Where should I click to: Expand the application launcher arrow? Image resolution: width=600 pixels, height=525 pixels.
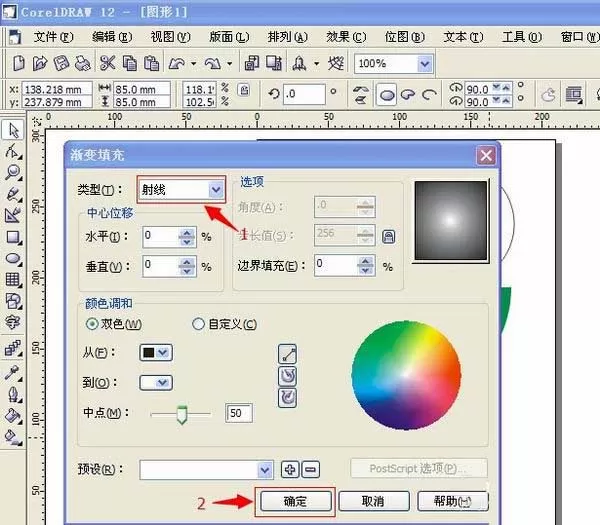click(x=316, y=64)
